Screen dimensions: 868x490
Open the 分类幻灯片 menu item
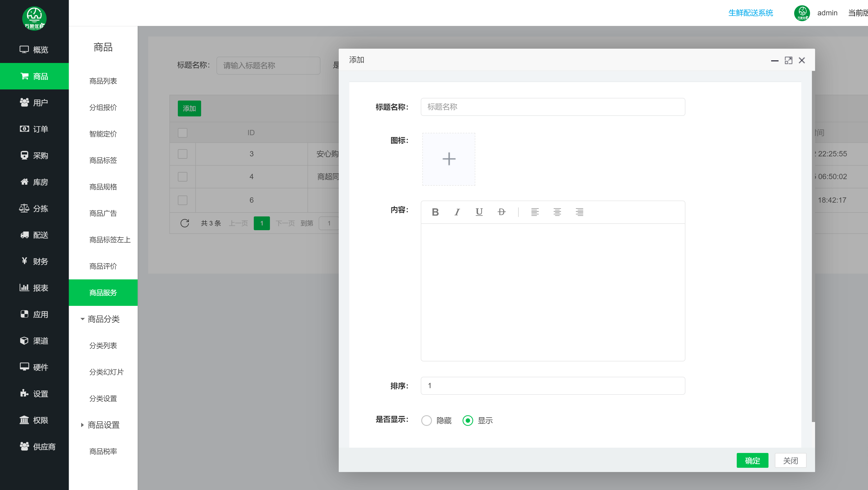pyautogui.click(x=106, y=372)
